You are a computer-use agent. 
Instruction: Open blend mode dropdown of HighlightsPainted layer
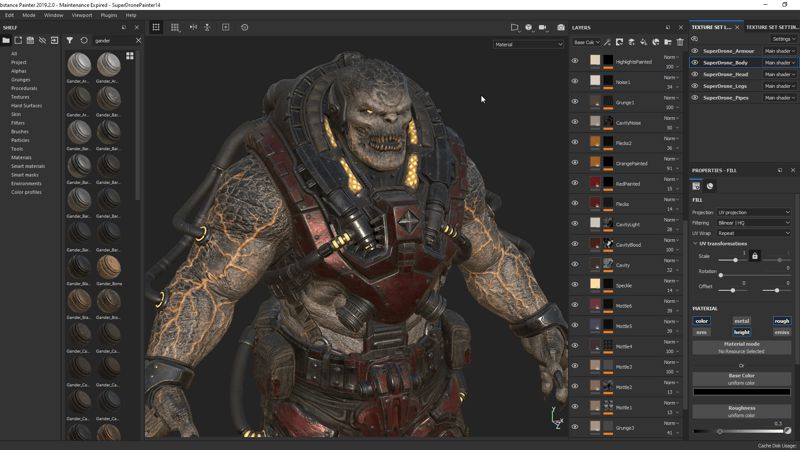click(x=671, y=57)
